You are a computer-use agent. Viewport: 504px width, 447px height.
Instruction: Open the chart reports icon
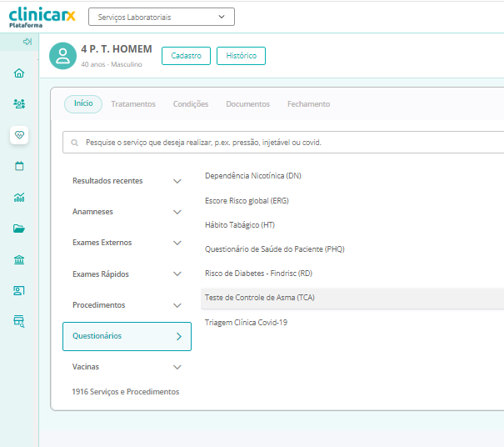[x=19, y=198]
